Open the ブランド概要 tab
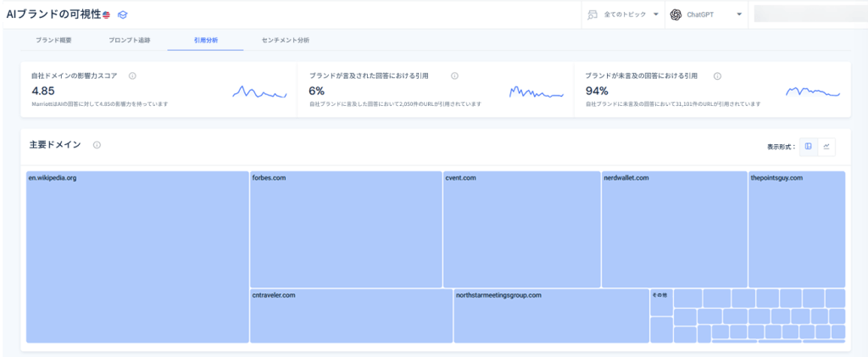 click(x=53, y=41)
